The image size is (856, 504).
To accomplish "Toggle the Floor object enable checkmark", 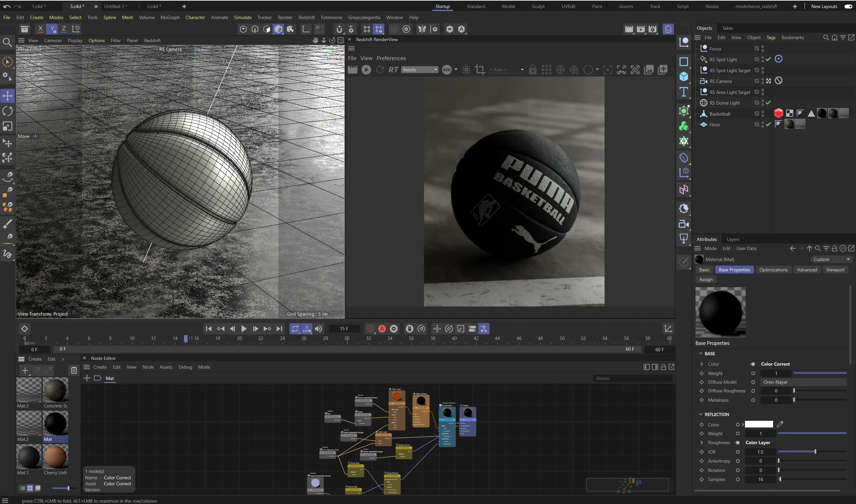I will point(768,124).
